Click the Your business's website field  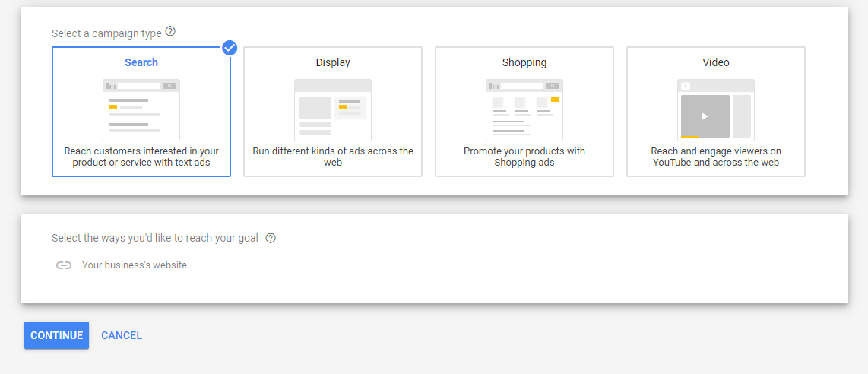(198, 265)
